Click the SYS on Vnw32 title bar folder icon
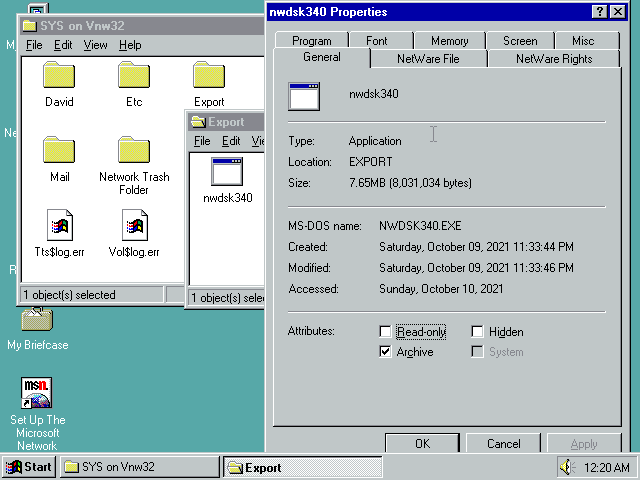 coord(30,26)
